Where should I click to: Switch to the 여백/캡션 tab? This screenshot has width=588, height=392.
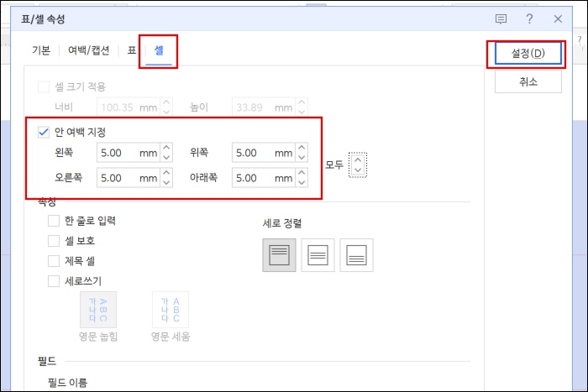click(89, 50)
